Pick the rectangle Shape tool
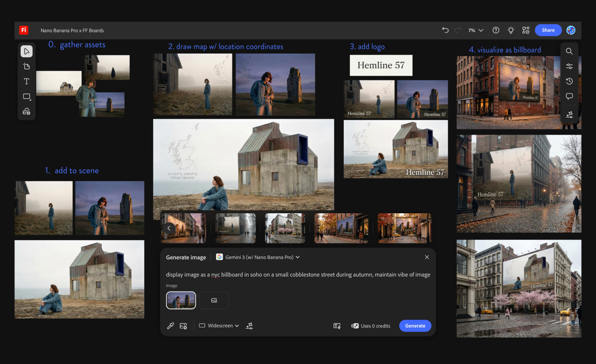 point(26,96)
